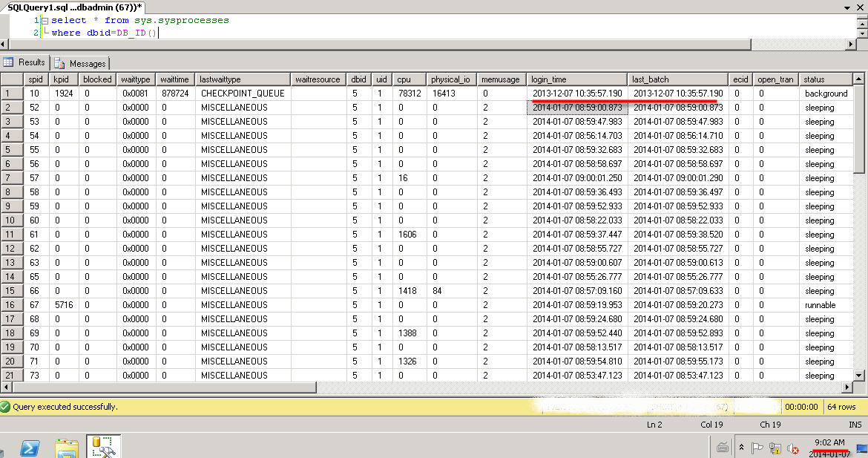Switch to the Messages tab
The height and width of the screenshot is (458, 868).
coord(81,64)
